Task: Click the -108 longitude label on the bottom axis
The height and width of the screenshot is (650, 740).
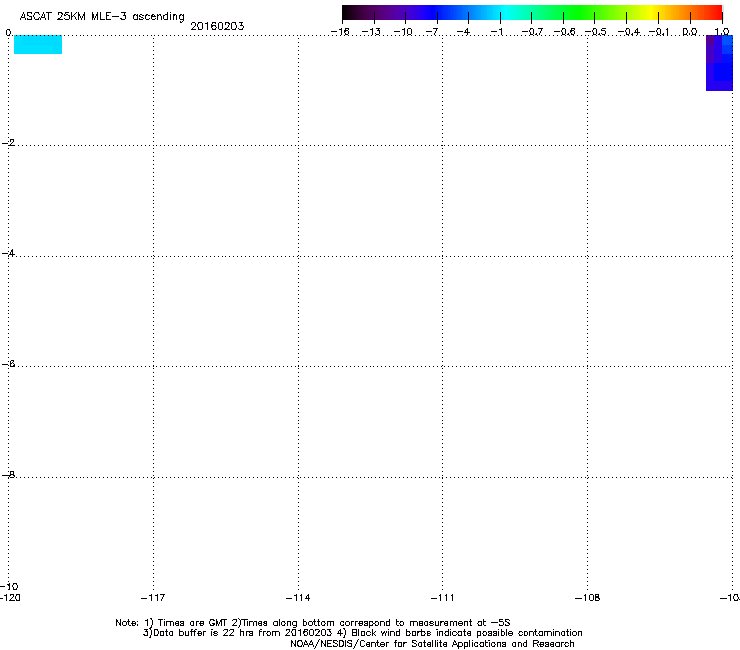Action: click(x=587, y=598)
